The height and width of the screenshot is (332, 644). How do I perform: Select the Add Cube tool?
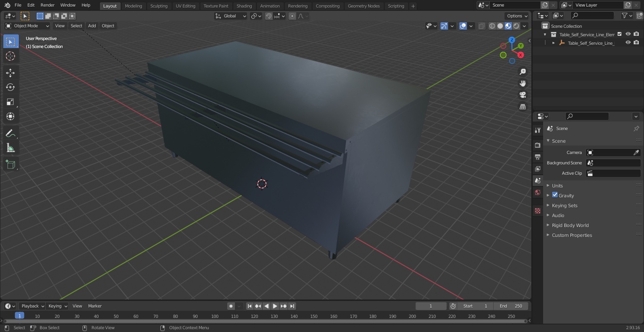pyautogui.click(x=10, y=165)
